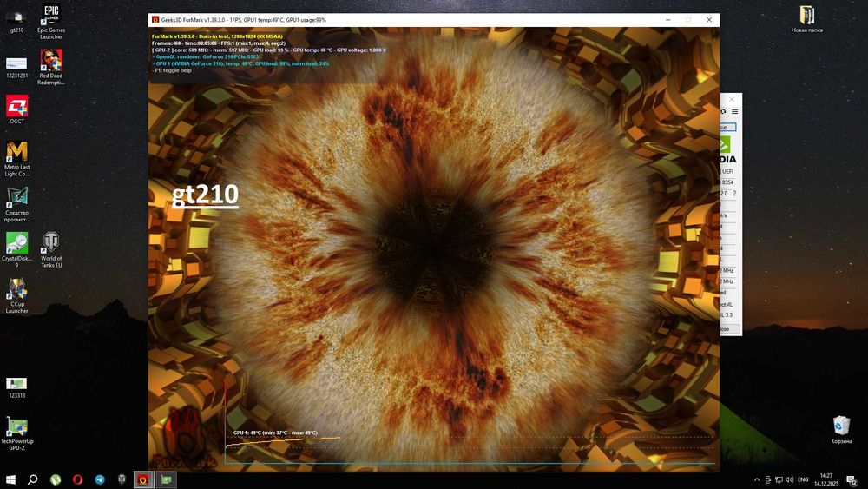This screenshot has height=489, width=868.
Task: Open the notification center icon
Action: coord(852,480)
